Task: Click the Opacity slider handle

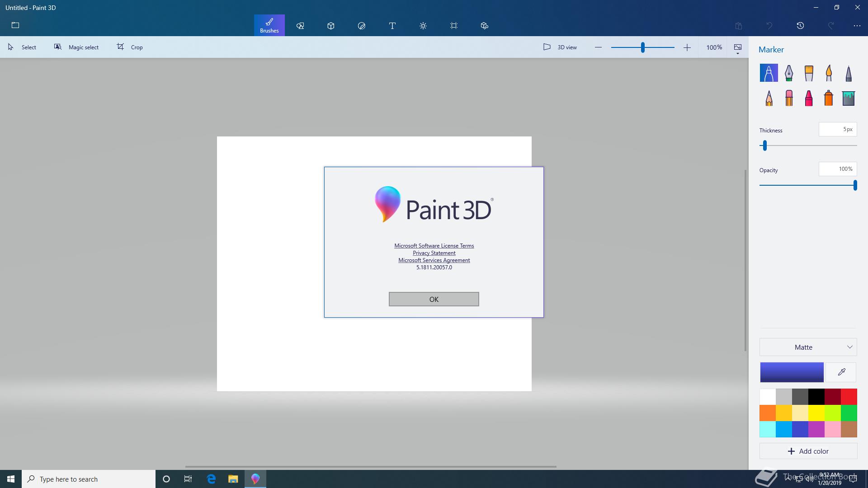Action: click(x=855, y=185)
